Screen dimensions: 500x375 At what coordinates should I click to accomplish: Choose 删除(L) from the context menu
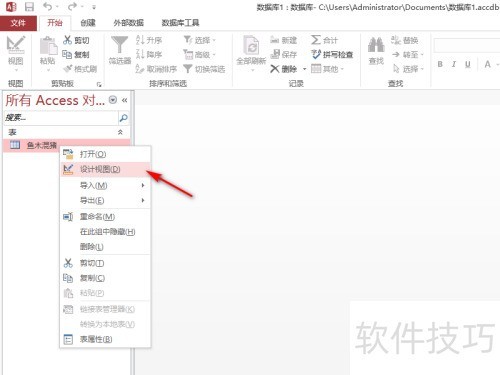(x=105, y=247)
